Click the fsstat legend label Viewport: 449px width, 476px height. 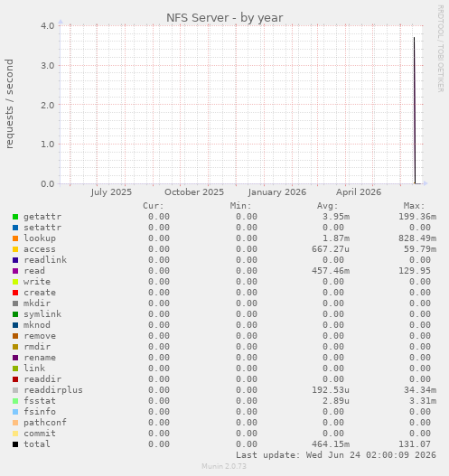tap(40, 401)
